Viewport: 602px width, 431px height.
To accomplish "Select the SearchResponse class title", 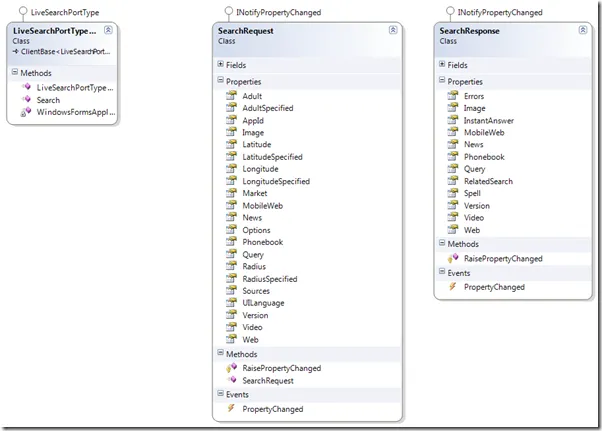I will [469, 31].
